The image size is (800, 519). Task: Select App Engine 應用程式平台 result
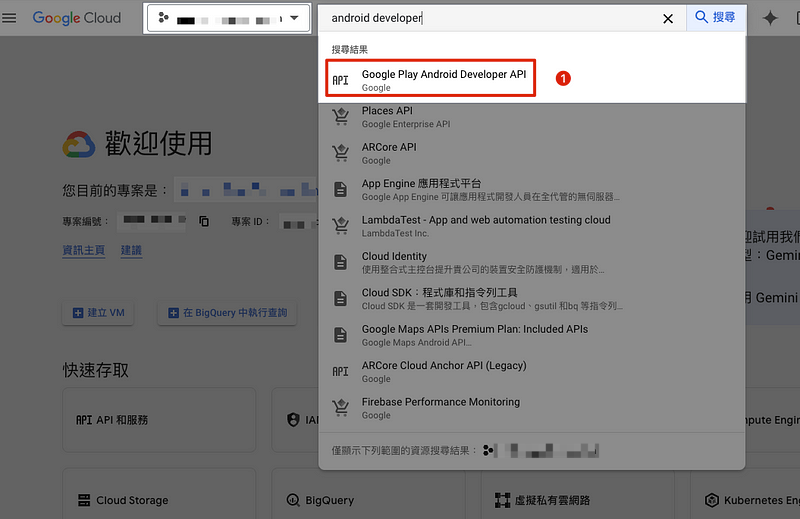pyautogui.click(x=532, y=189)
